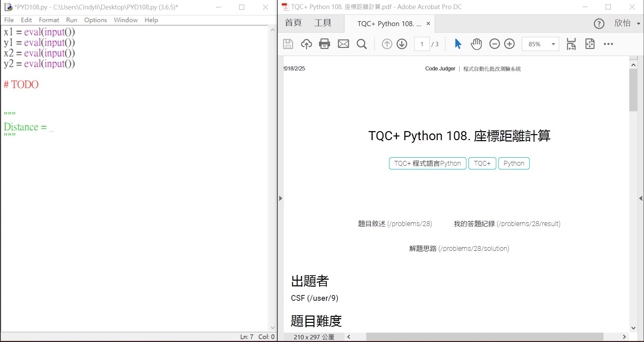Open the Run menu in IDLE
The image size is (644, 342).
click(71, 20)
